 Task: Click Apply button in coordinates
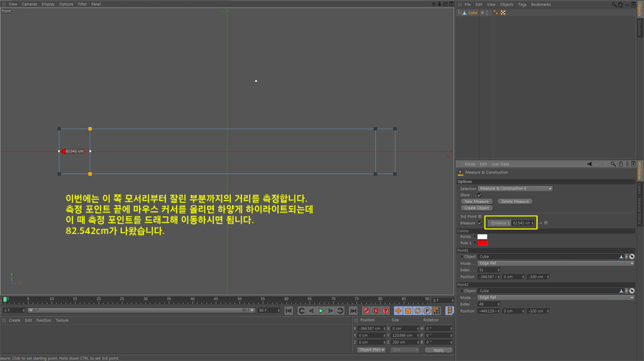tap(438, 350)
